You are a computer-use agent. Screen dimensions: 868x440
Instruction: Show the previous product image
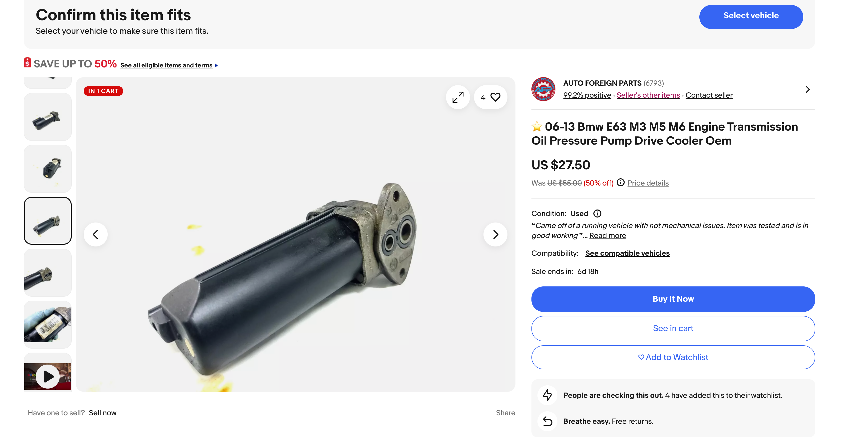(x=96, y=234)
